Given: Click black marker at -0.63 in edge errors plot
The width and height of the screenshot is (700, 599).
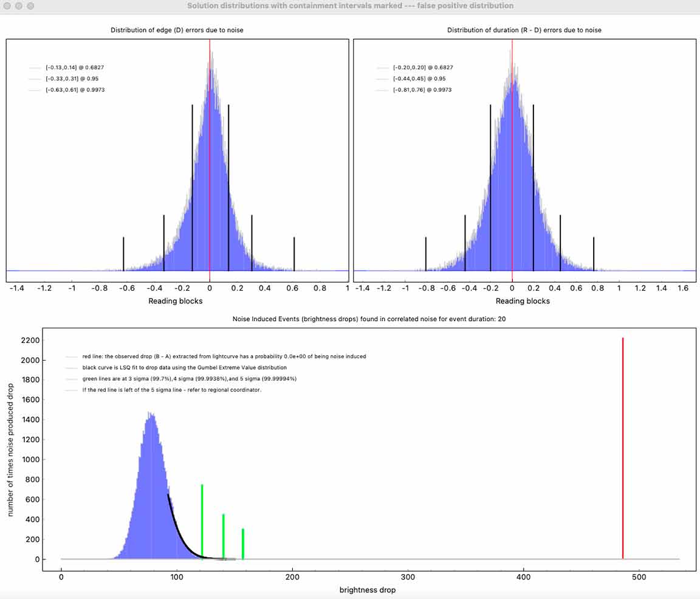Looking at the screenshot, I should pyautogui.click(x=124, y=254).
